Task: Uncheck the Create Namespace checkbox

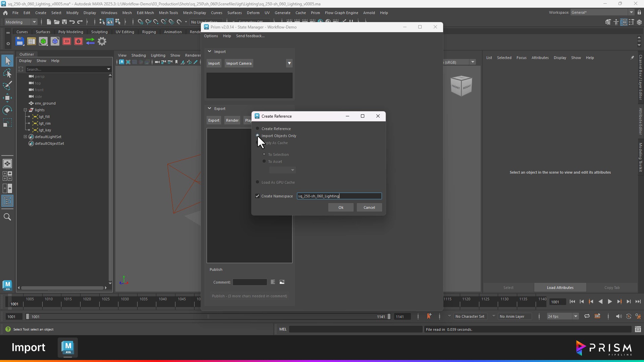Action: (x=258, y=196)
